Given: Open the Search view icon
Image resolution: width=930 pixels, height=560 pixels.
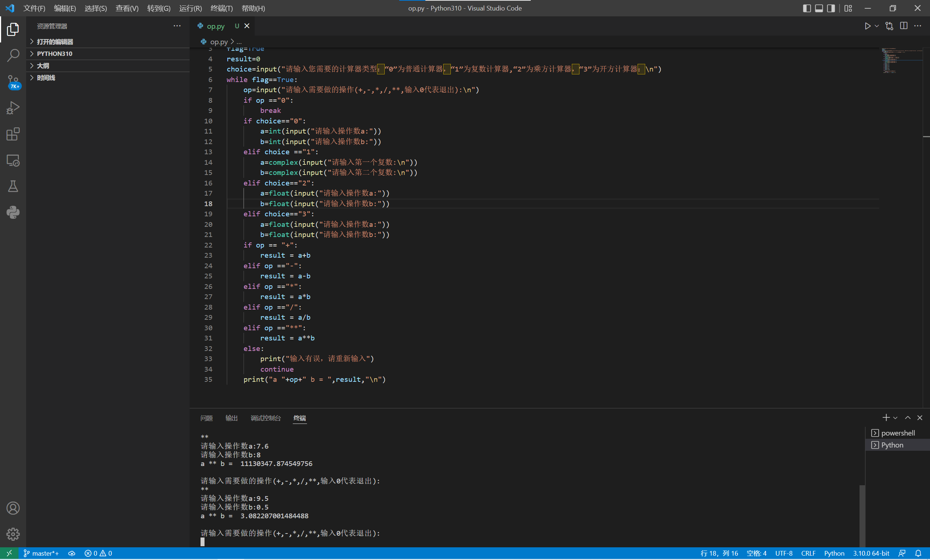Looking at the screenshot, I should pyautogui.click(x=13, y=56).
